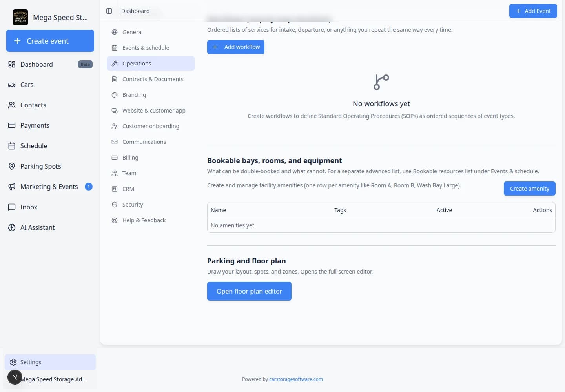The height and width of the screenshot is (392, 565).
Task: Click the Beta badge next to Dashboard
Action: (x=85, y=64)
